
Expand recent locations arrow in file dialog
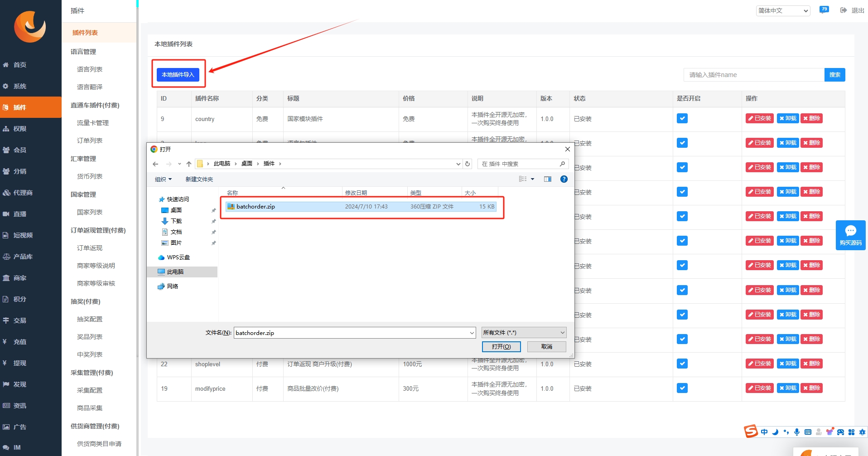(179, 164)
